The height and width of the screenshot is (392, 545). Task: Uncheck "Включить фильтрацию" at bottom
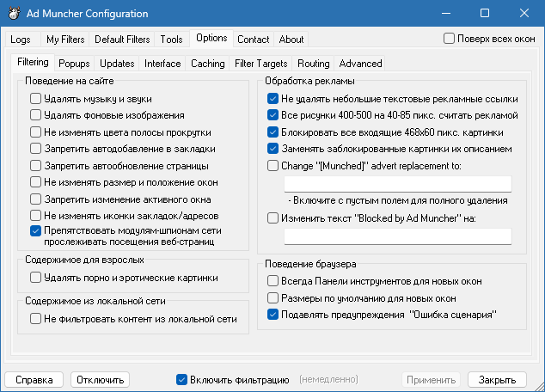[181, 379]
